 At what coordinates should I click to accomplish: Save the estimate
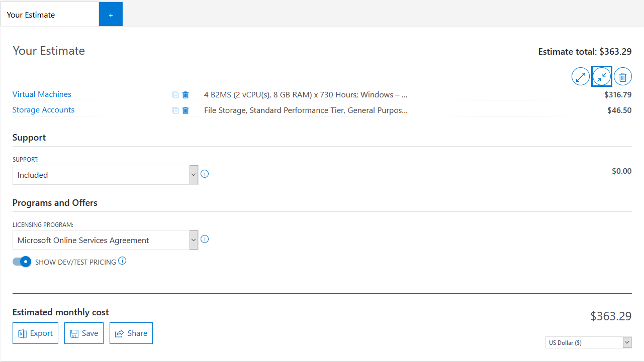(x=84, y=333)
